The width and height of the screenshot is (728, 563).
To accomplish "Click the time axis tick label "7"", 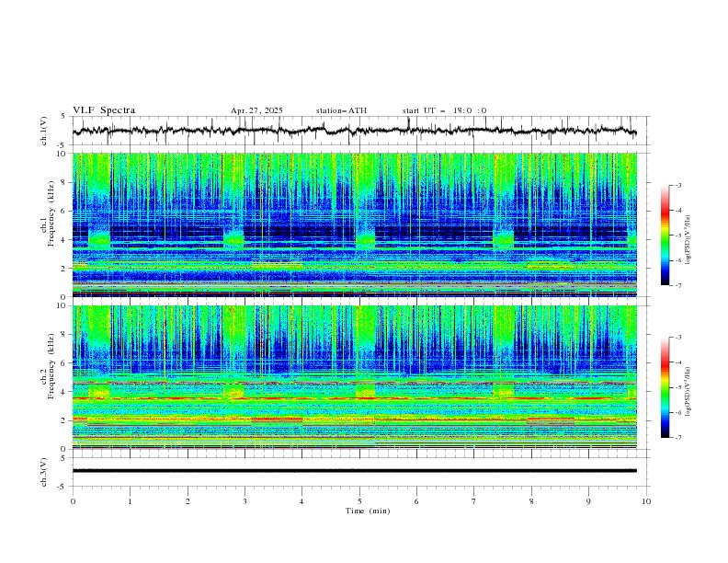I will click(x=474, y=501).
